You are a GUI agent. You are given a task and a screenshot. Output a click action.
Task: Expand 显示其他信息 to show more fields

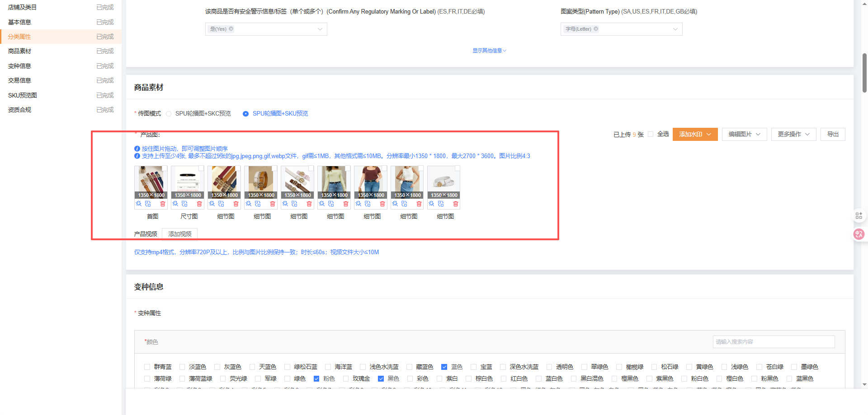489,51
